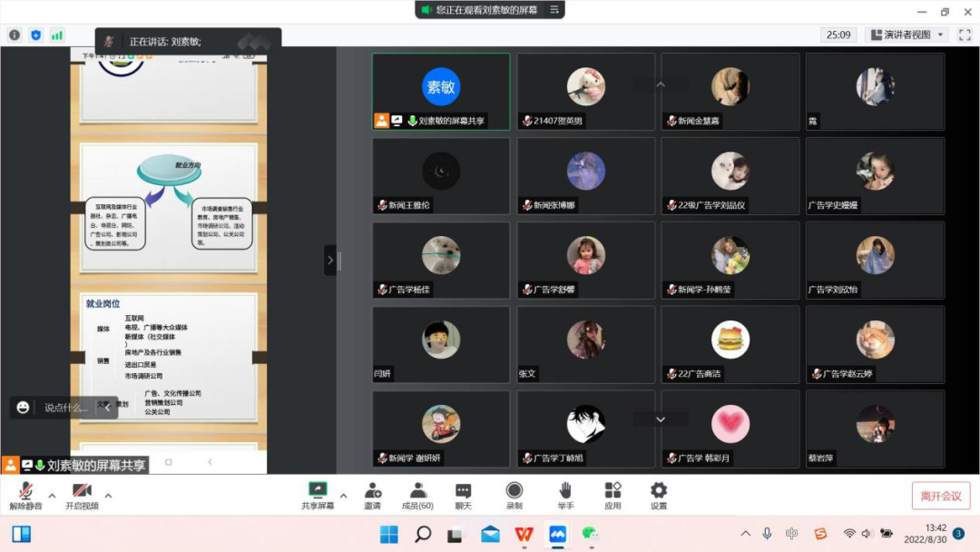This screenshot has width=980, height=552.
Task: Click 说点什么 chat input box
Action: pyautogui.click(x=65, y=408)
